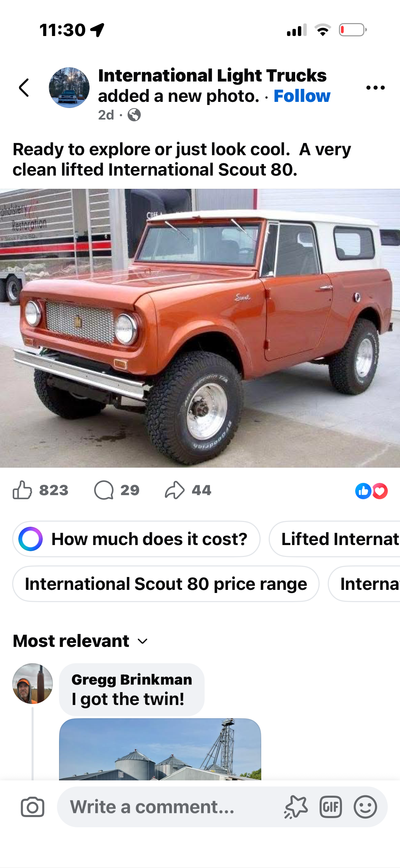This screenshot has height=868, width=400.
Task: Tap the How much does it cost? suggestion
Action: coord(136,539)
